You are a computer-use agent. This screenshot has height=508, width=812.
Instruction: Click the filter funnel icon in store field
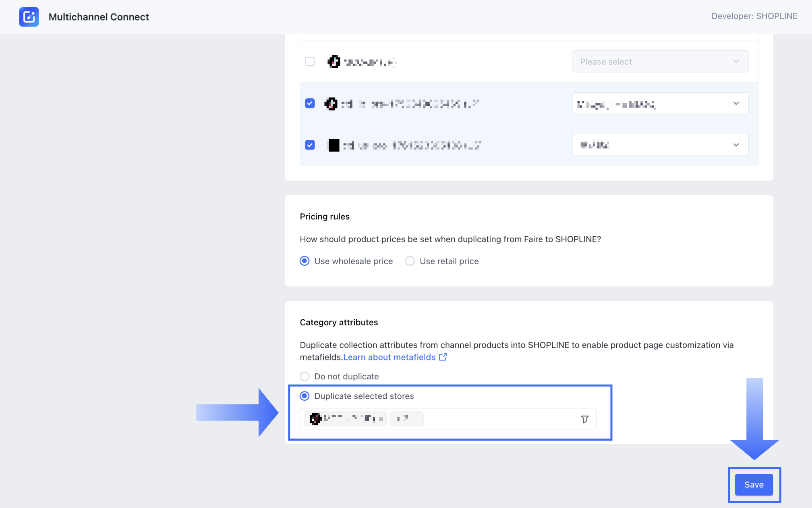tap(584, 419)
